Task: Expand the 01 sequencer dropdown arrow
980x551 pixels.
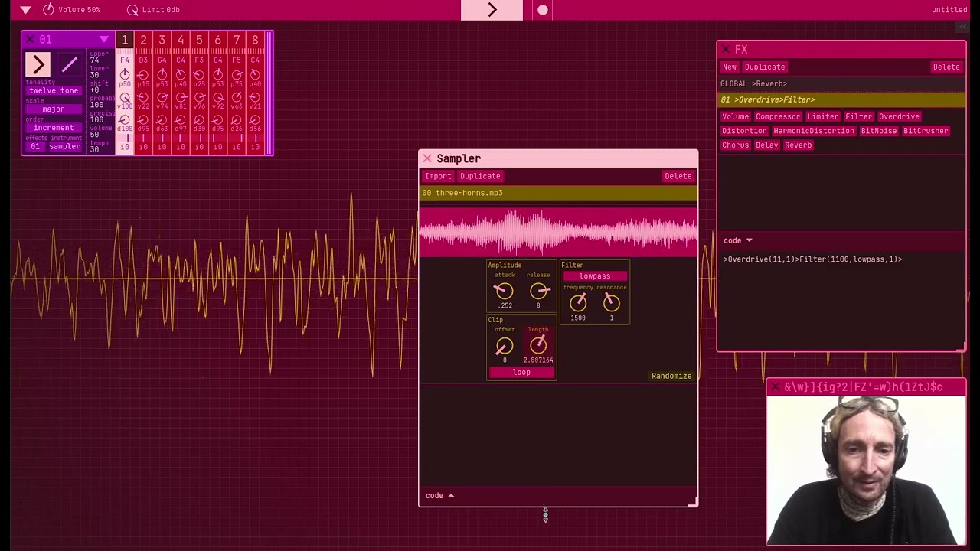Action: 103,40
